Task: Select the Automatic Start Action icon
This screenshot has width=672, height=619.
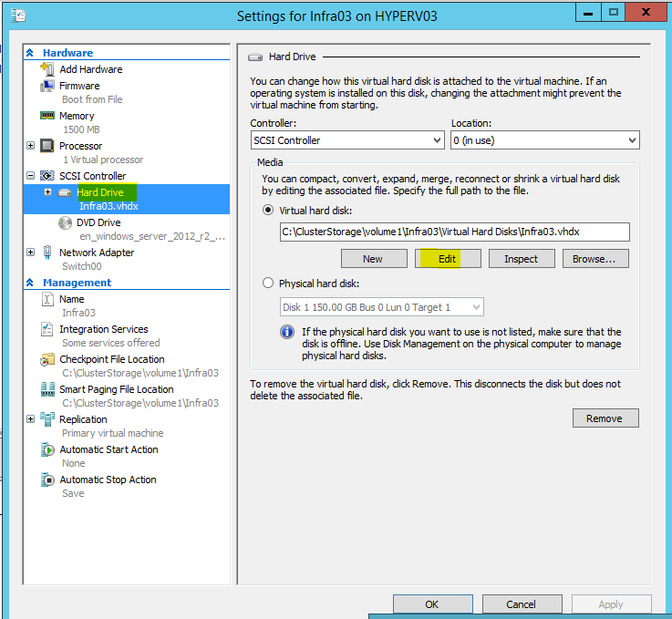Action: click(x=48, y=449)
